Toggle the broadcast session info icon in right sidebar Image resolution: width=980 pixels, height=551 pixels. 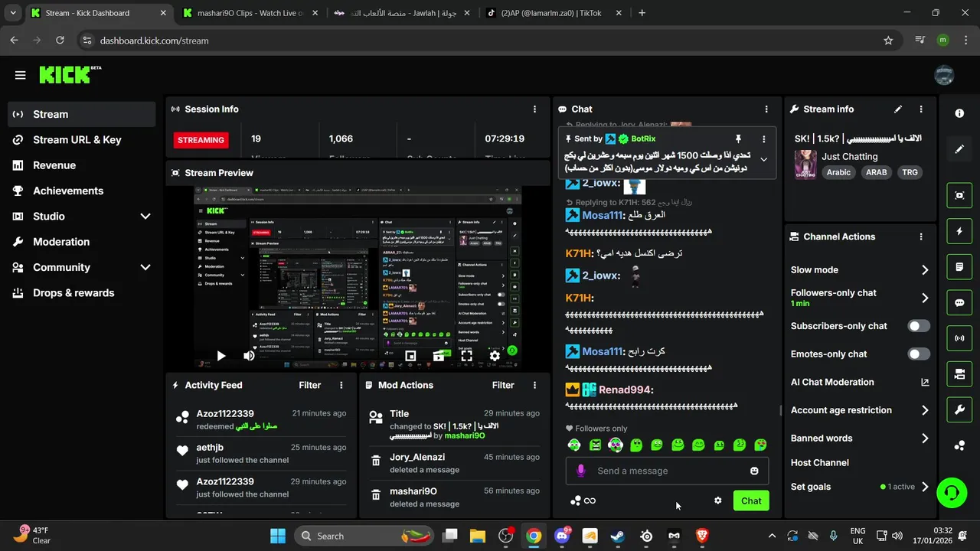tap(959, 338)
